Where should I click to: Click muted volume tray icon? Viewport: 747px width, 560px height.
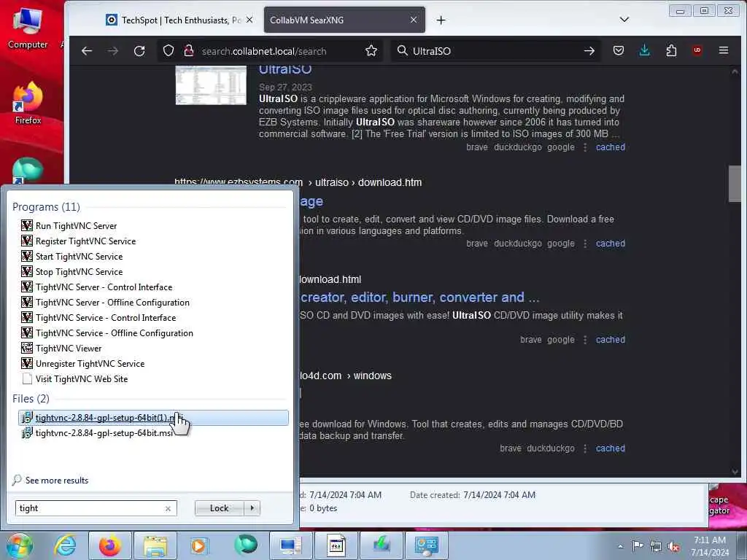click(x=673, y=546)
